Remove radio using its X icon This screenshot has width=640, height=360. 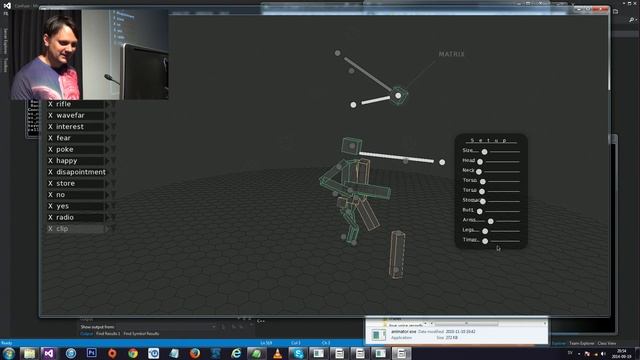tap(50, 218)
